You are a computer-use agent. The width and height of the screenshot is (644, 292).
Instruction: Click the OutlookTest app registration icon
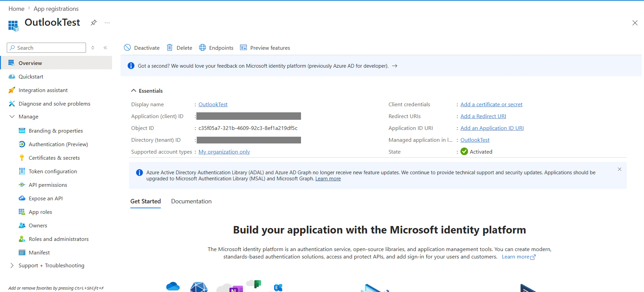pyautogui.click(x=14, y=26)
